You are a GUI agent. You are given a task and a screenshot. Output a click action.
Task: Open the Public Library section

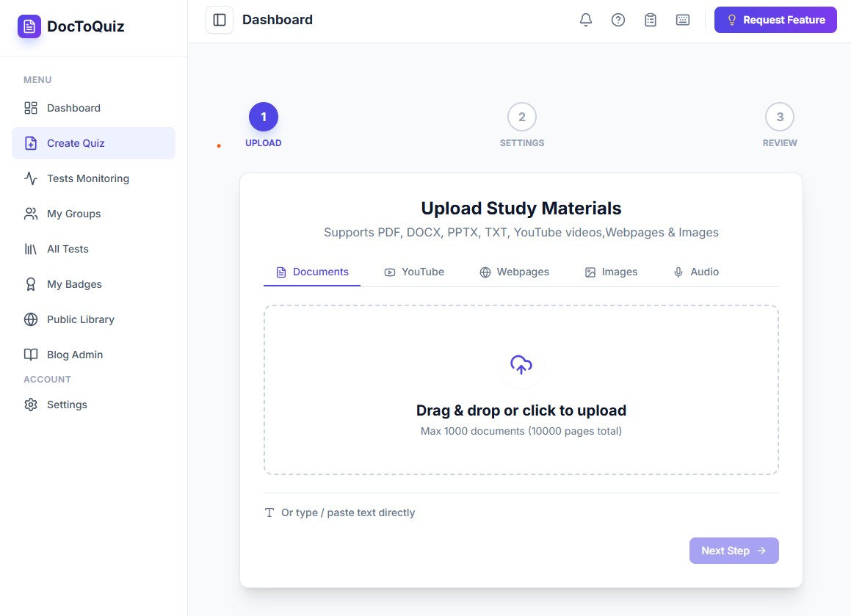pyautogui.click(x=80, y=319)
